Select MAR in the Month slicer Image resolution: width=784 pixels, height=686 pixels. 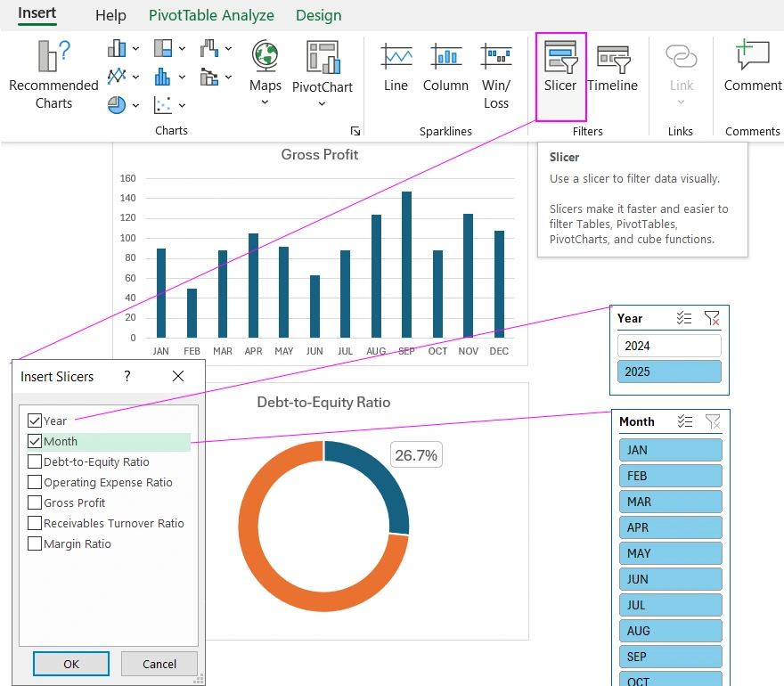(670, 501)
